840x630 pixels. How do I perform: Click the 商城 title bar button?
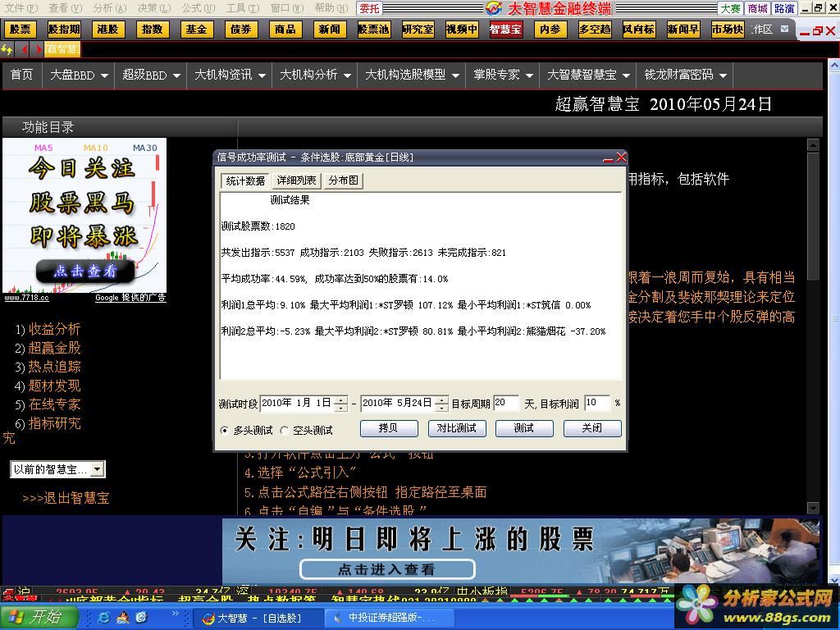tap(758, 8)
